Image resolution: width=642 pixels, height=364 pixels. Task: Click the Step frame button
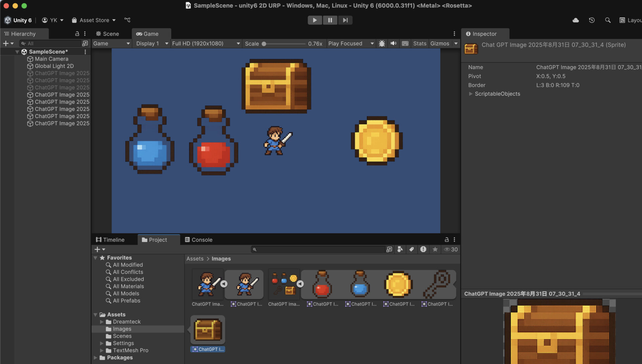click(x=345, y=20)
